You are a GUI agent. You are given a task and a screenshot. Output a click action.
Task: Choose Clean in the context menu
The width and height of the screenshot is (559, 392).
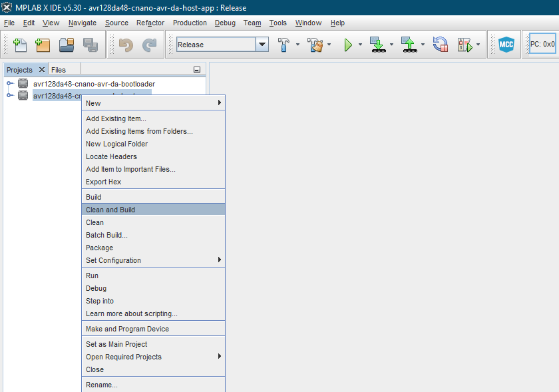[154, 222]
